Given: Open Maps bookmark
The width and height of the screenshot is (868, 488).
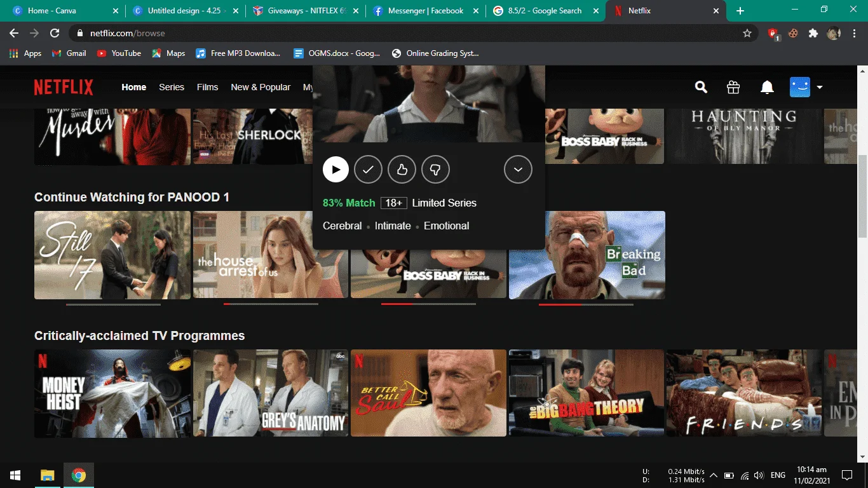Looking at the screenshot, I should (168, 53).
